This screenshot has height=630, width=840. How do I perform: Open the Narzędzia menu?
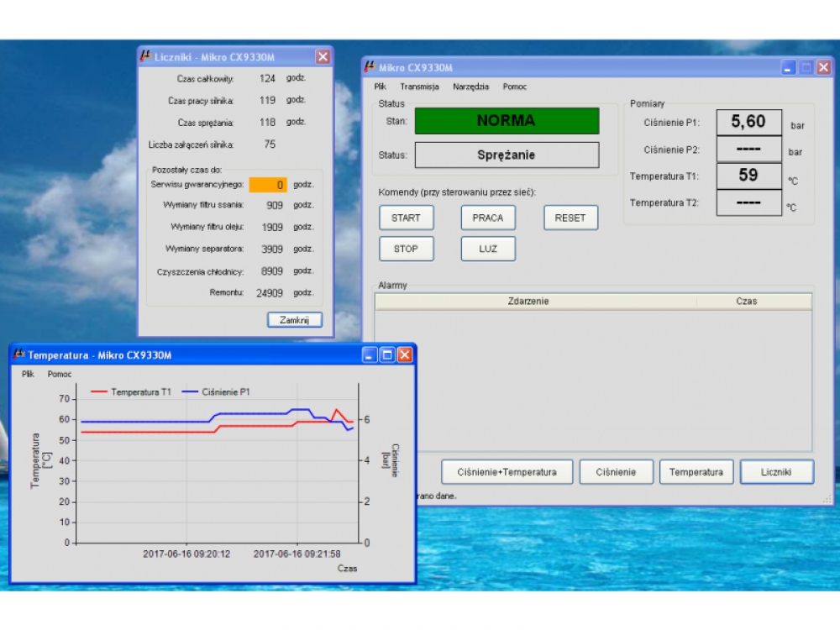tap(470, 87)
